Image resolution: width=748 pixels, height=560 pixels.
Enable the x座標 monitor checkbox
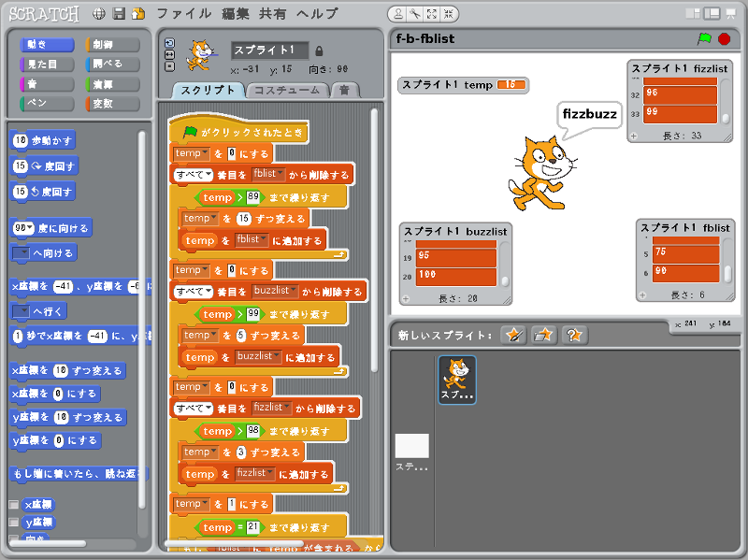pos(14,504)
